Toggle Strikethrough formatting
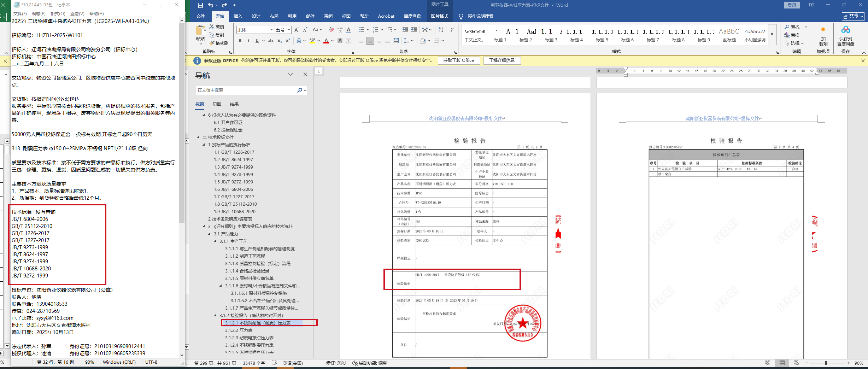 (271, 41)
